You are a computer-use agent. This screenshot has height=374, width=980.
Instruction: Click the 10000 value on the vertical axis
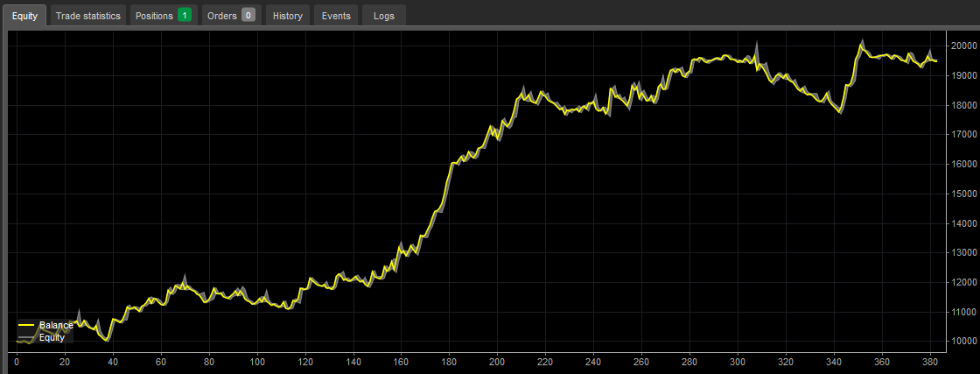[962, 342]
